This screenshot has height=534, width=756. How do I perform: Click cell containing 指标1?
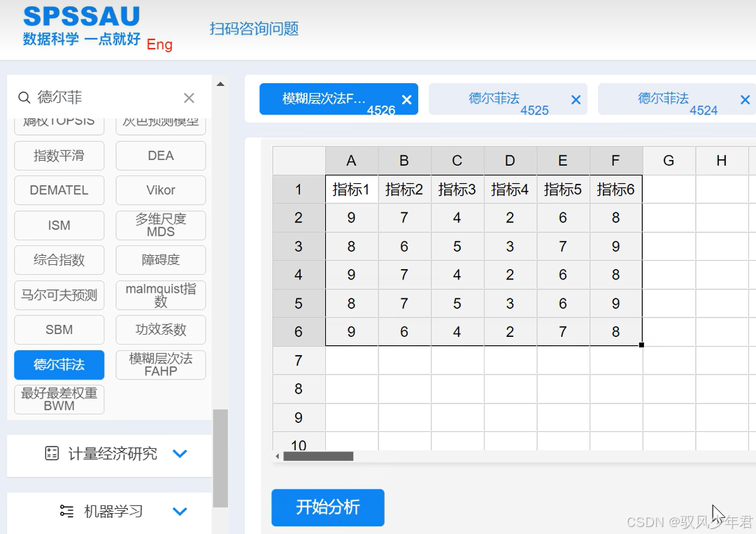[x=352, y=189]
